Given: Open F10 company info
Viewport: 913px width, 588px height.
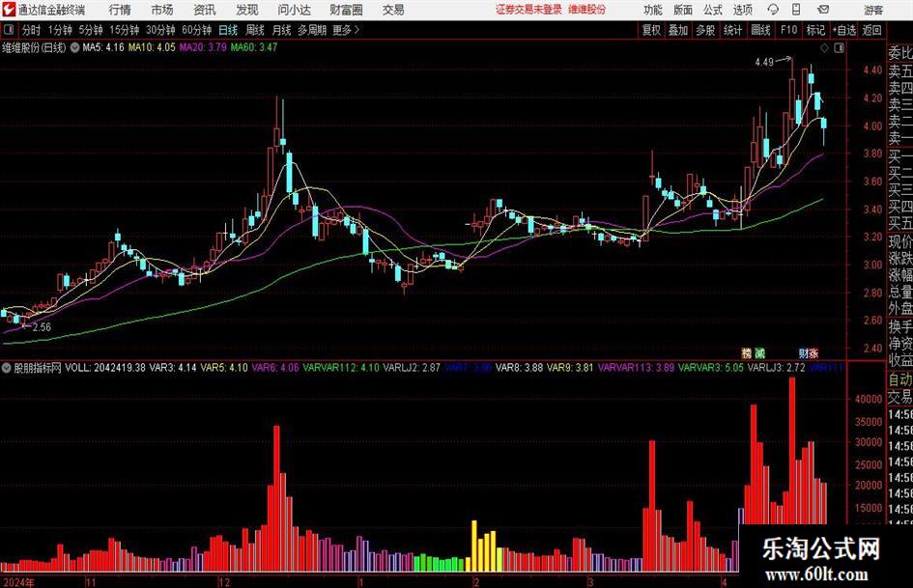Looking at the screenshot, I should pyautogui.click(x=788, y=30).
